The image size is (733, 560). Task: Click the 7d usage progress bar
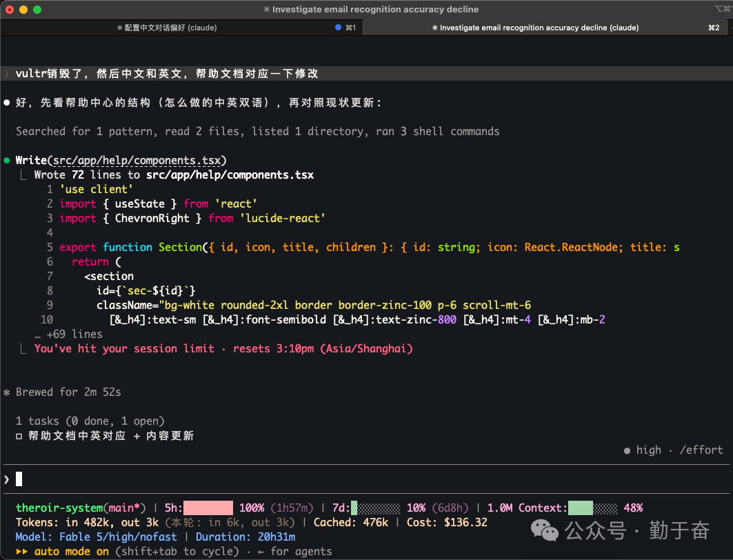coord(375,508)
